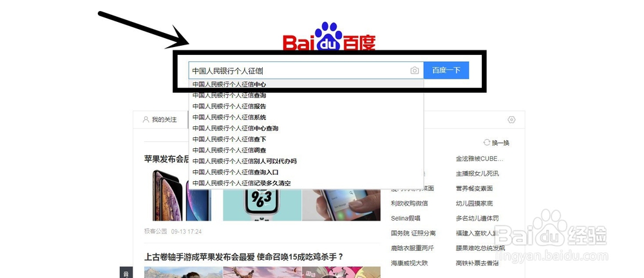Choose suggestion ending in 记录多久清空
This screenshot has width=644, height=278.
click(x=306, y=183)
